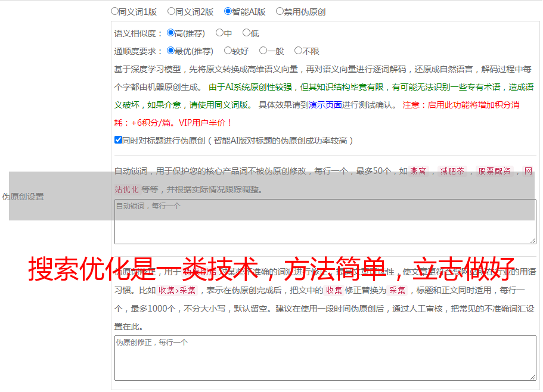Switch to 禁用伪原创 option
Screen dimensions: 543x392
280,11
